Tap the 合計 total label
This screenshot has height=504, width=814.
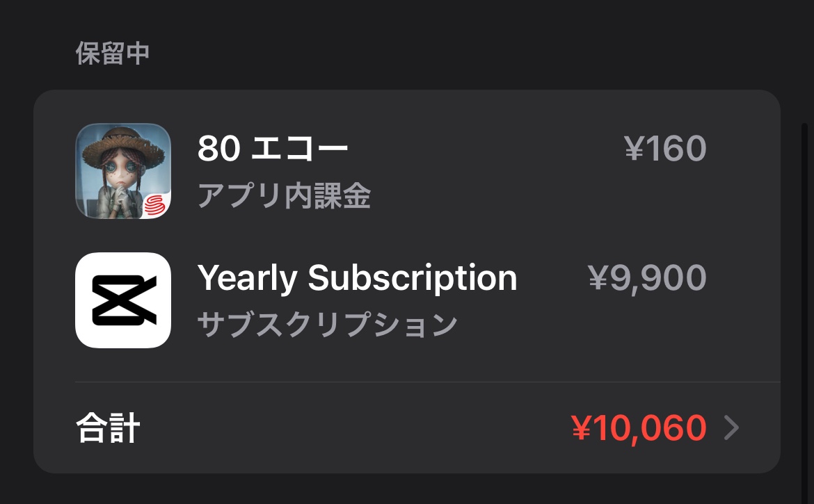coord(108,428)
